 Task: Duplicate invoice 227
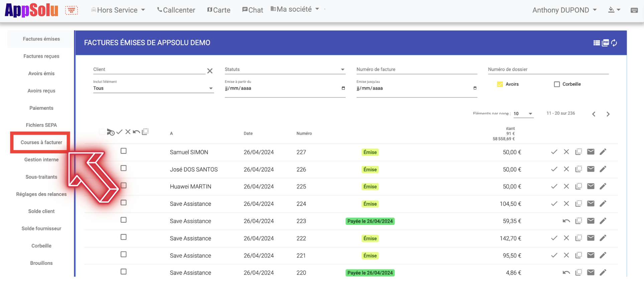tap(578, 152)
